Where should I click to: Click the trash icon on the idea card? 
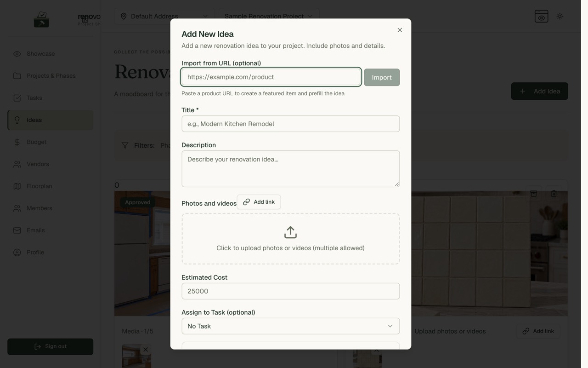point(554,194)
